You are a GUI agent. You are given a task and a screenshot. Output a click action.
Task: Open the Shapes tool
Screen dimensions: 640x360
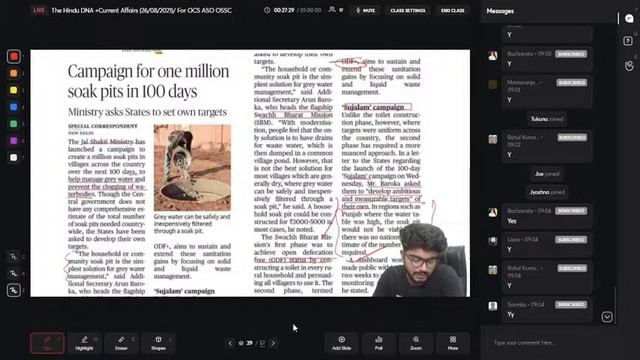click(x=158, y=343)
